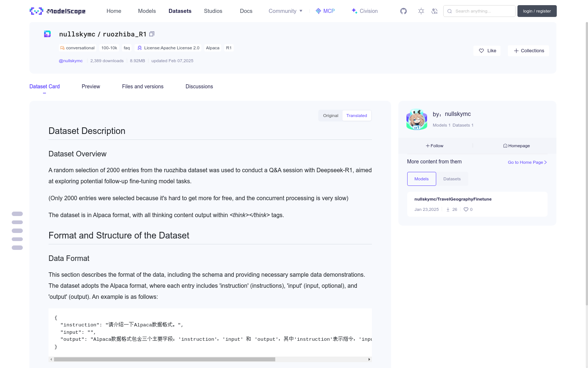
Task: Click the search magnifier icon
Action: 449,11
